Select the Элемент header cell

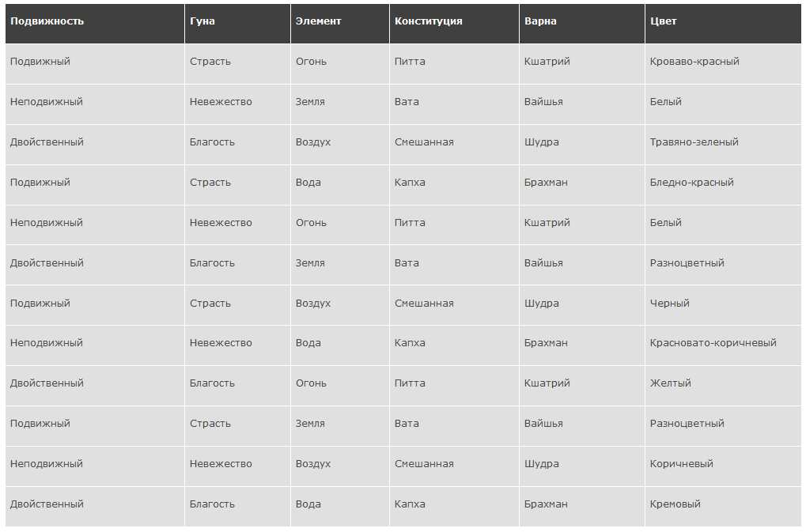tap(340, 24)
